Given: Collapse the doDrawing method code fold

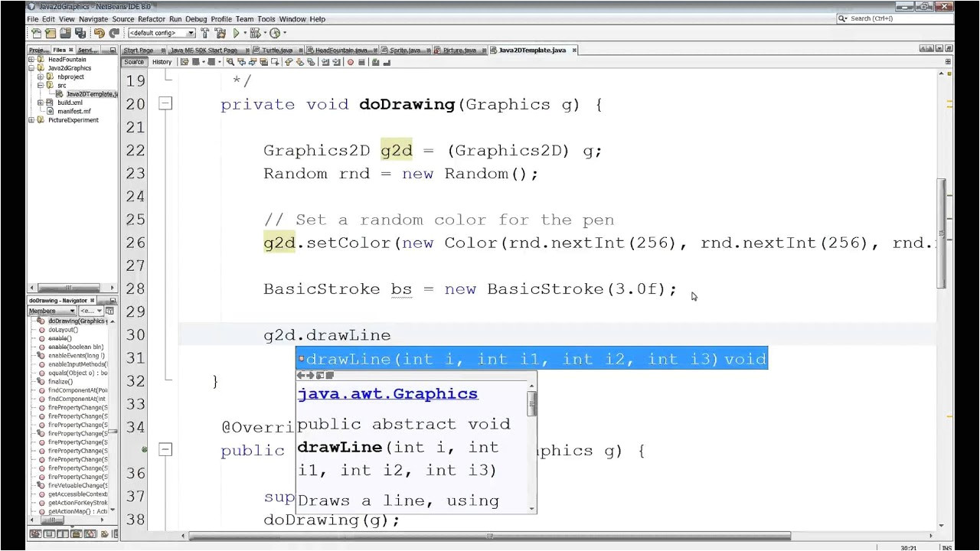Looking at the screenshot, I should [165, 104].
